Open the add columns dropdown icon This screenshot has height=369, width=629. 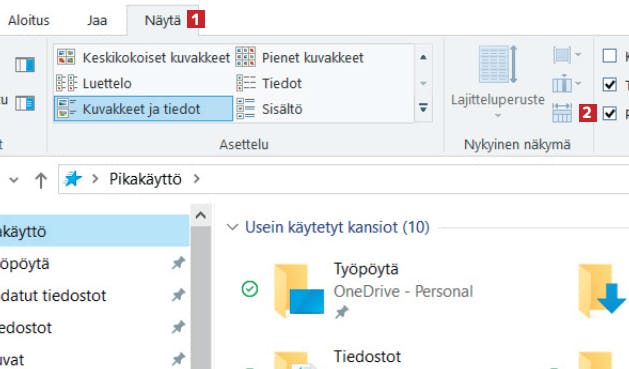click(567, 83)
